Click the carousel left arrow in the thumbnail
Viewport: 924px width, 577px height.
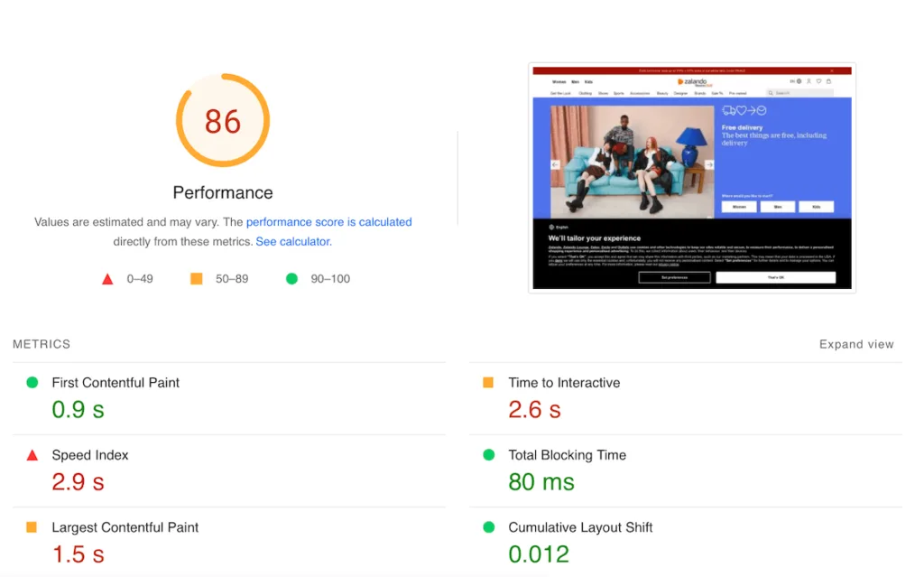(552, 164)
